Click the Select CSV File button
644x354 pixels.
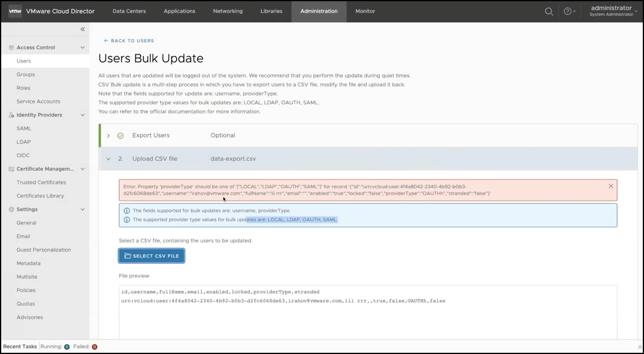(151, 256)
